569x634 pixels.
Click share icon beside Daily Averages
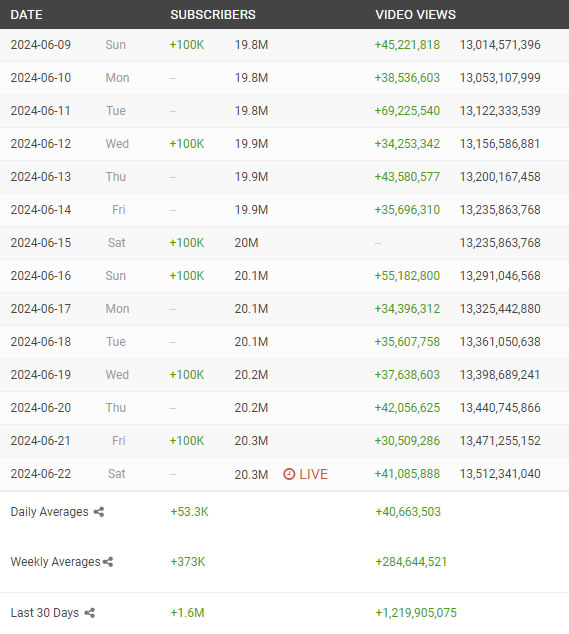(x=99, y=512)
